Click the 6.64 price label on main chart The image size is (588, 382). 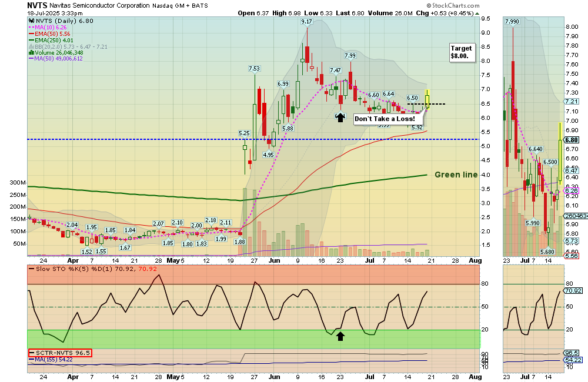(389, 93)
